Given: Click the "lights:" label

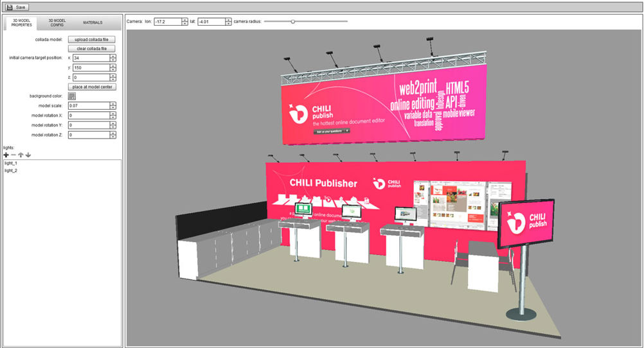Looking at the screenshot, I should (x=8, y=148).
